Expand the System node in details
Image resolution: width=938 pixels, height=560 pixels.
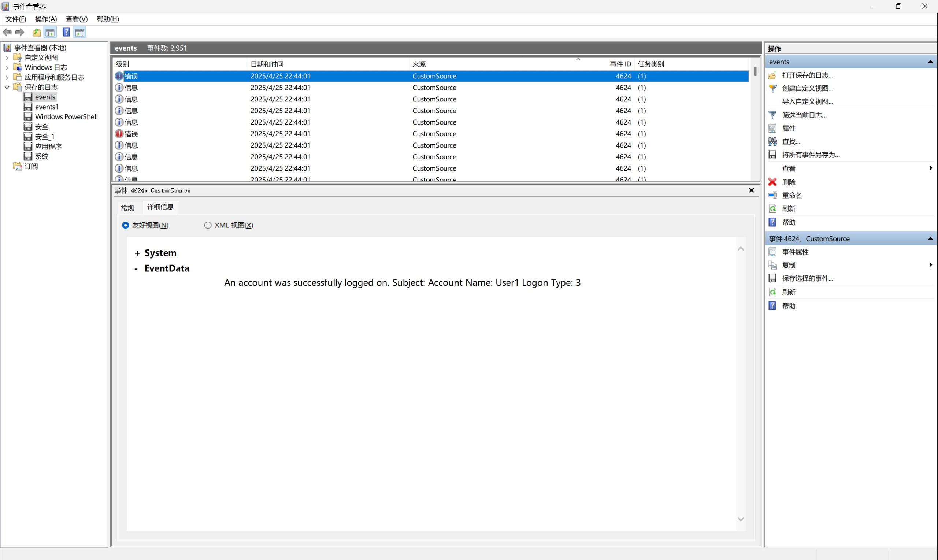point(137,253)
